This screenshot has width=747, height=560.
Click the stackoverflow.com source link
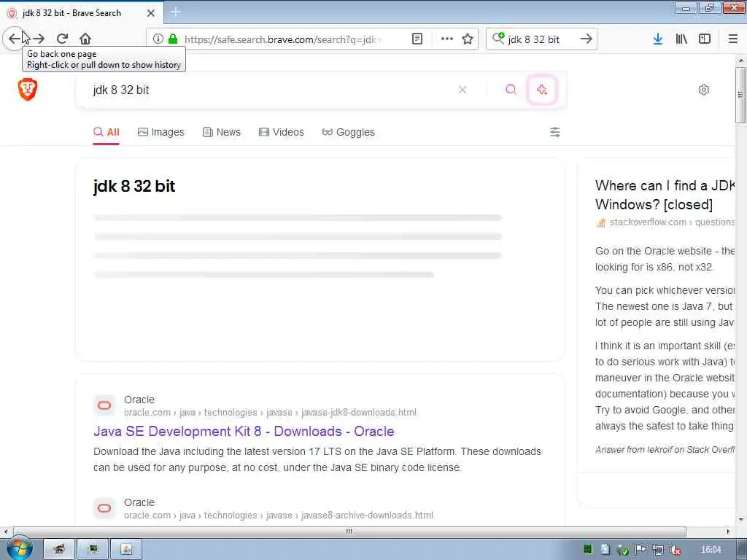(x=665, y=222)
